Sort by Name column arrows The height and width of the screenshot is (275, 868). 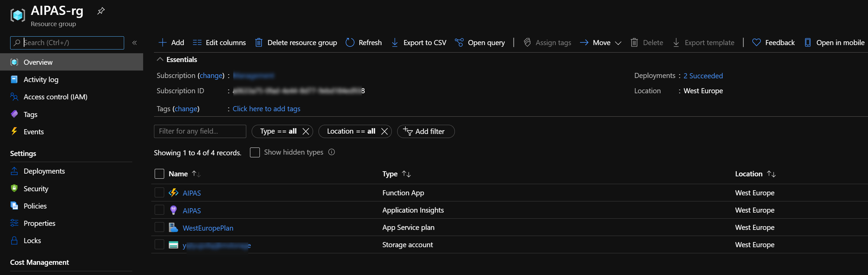(196, 174)
